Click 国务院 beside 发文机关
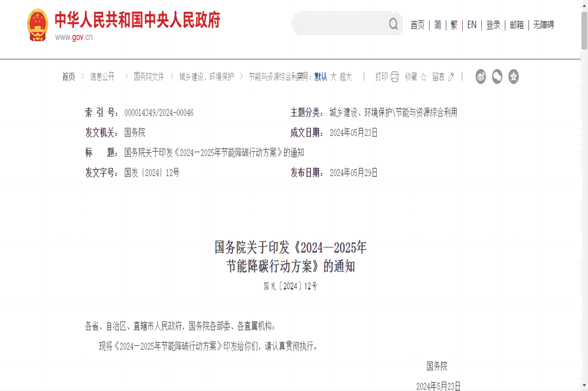Viewport: 588px width, 391px height. (134, 132)
